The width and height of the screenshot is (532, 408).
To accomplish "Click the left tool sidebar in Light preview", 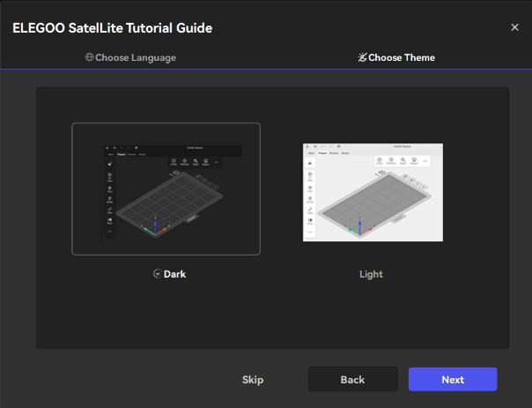I will [x=310, y=196].
